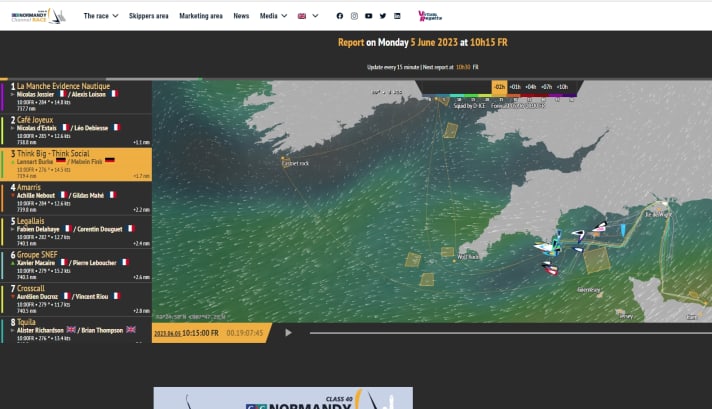Image resolution: width=712 pixels, height=409 pixels.
Task: Click Melwin Fink's German flag icon
Action: tap(109, 160)
